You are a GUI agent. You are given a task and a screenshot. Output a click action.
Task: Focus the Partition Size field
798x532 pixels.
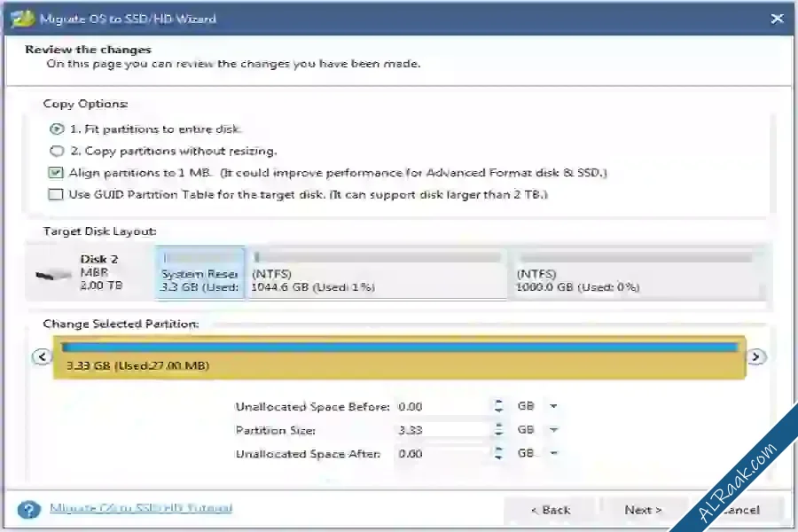click(x=442, y=430)
